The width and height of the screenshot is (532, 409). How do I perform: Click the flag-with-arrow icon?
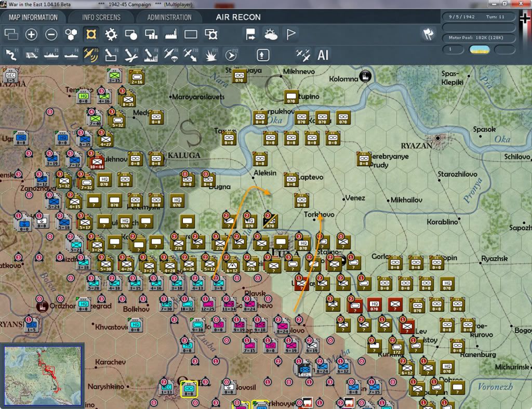coord(250,34)
